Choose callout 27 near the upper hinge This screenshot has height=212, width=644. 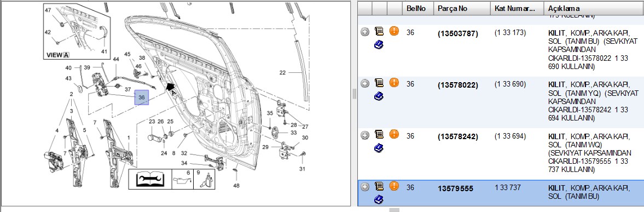(305, 127)
